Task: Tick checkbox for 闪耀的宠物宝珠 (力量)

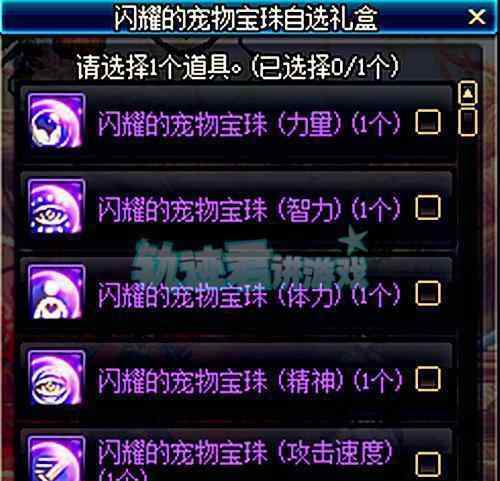Action: [428, 122]
